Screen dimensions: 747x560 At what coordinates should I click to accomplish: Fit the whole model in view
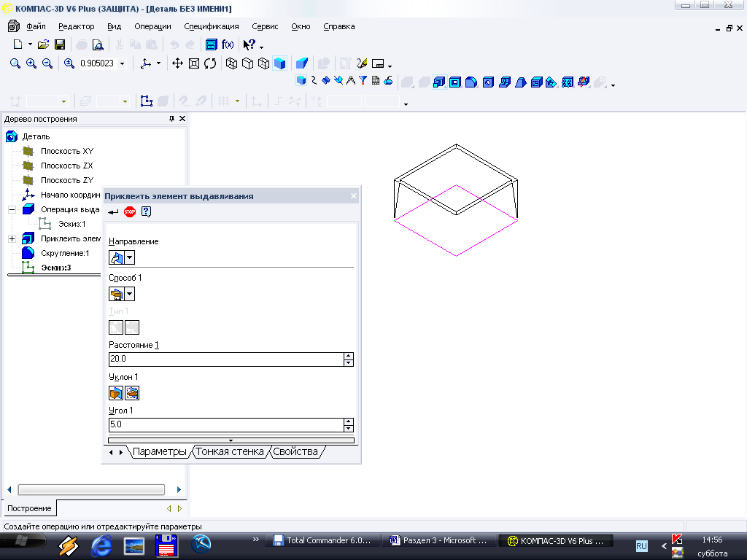pyautogui.click(x=194, y=63)
